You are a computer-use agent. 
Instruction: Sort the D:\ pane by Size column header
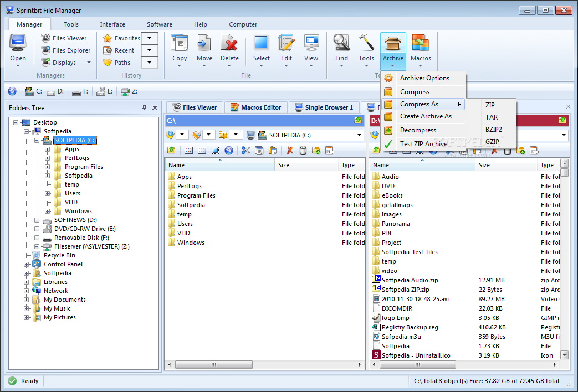pos(506,165)
